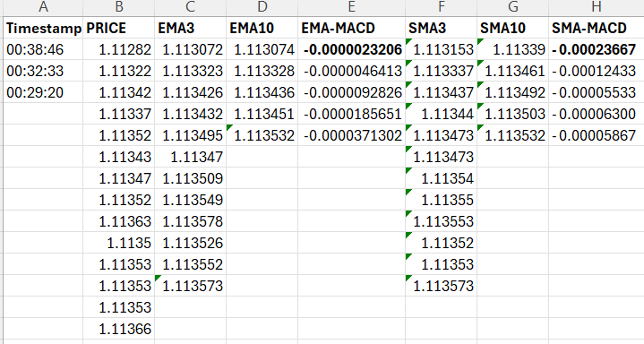644x344 pixels.
Task: Select EMA3 cell 1.113323
Action: (x=190, y=71)
